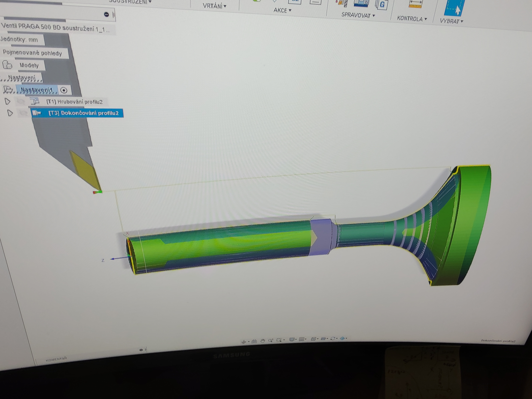Click the Look At icon in navigation bar
This screenshot has width=532, height=399.
[x=254, y=342]
